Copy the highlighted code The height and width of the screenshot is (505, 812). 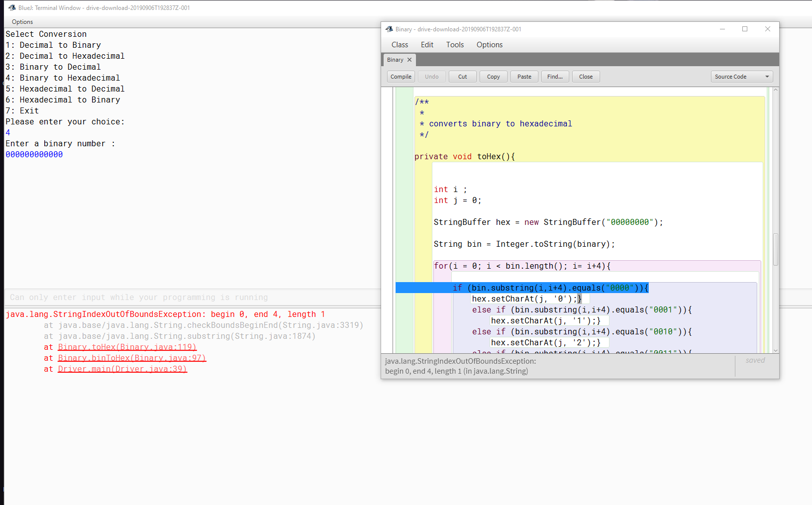click(x=493, y=76)
